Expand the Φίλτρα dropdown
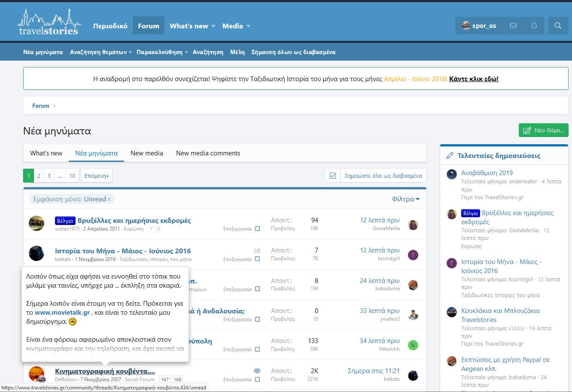Screen dimensions: 572x392 point(405,199)
